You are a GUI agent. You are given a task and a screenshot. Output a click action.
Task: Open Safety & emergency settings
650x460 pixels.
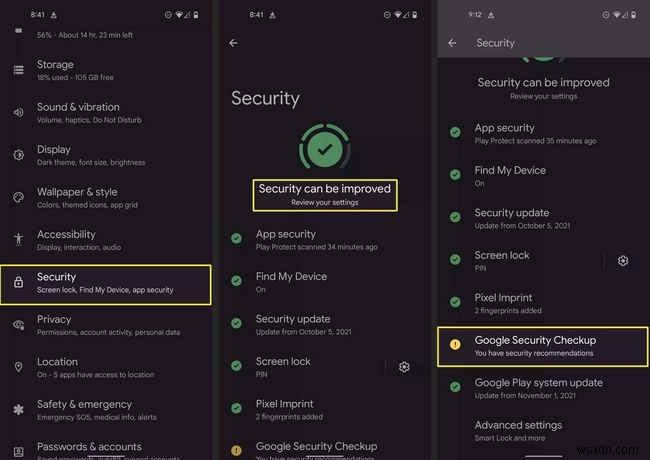(106, 410)
